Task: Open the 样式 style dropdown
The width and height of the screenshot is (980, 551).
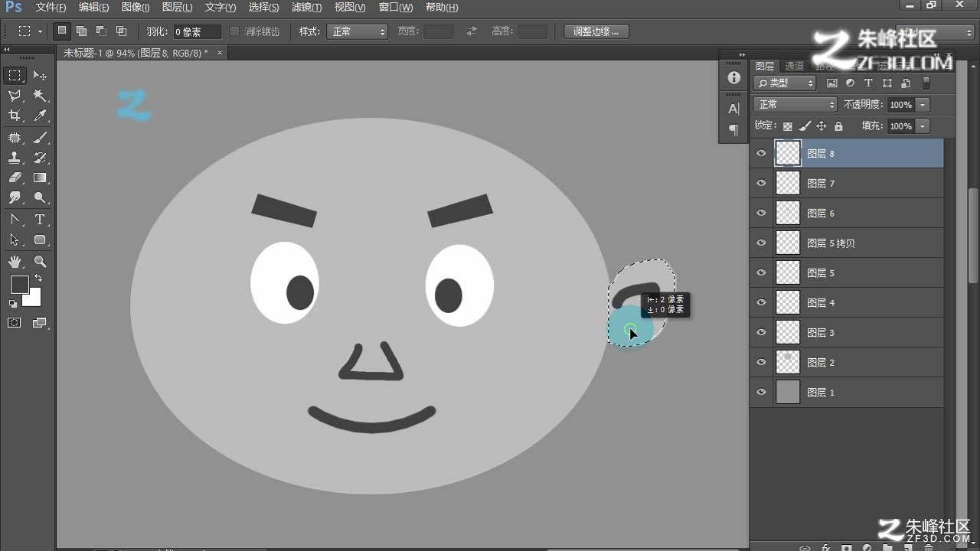Action: click(358, 31)
